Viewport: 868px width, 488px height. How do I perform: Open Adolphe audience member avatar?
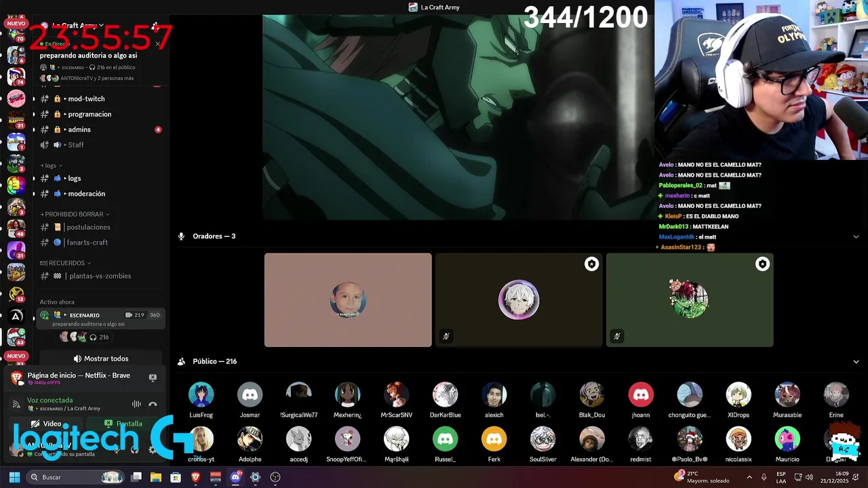pyautogui.click(x=250, y=439)
